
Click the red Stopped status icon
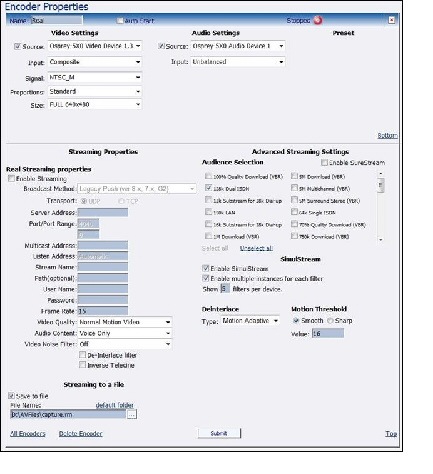tap(318, 20)
